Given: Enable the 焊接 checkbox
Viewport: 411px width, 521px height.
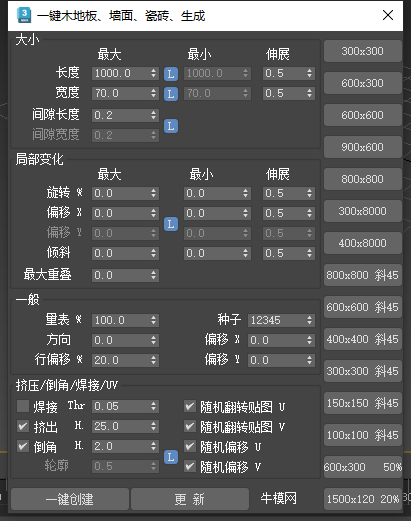Looking at the screenshot, I should click(x=23, y=406).
